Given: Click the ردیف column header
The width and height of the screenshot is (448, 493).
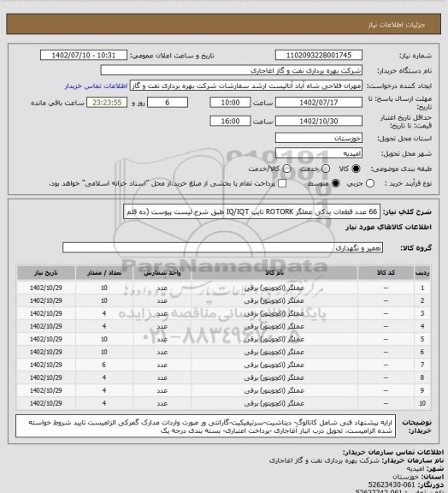Looking at the screenshot, I should click(422, 272).
